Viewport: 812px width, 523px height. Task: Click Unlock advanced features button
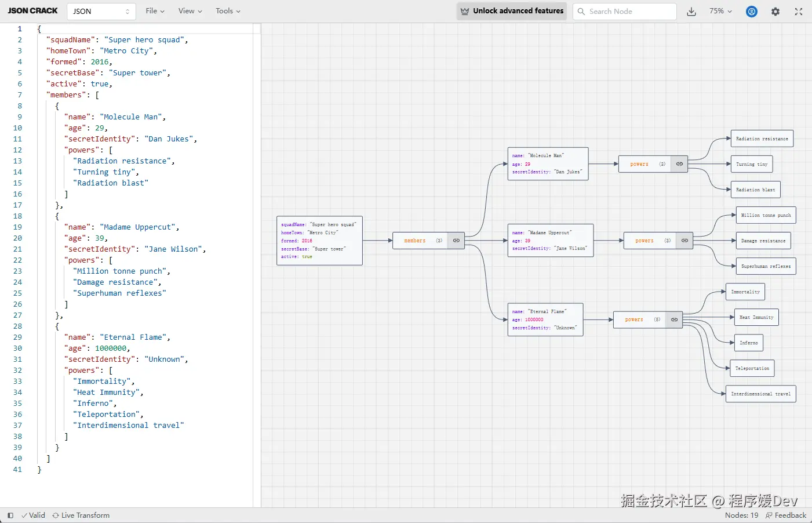point(512,11)
